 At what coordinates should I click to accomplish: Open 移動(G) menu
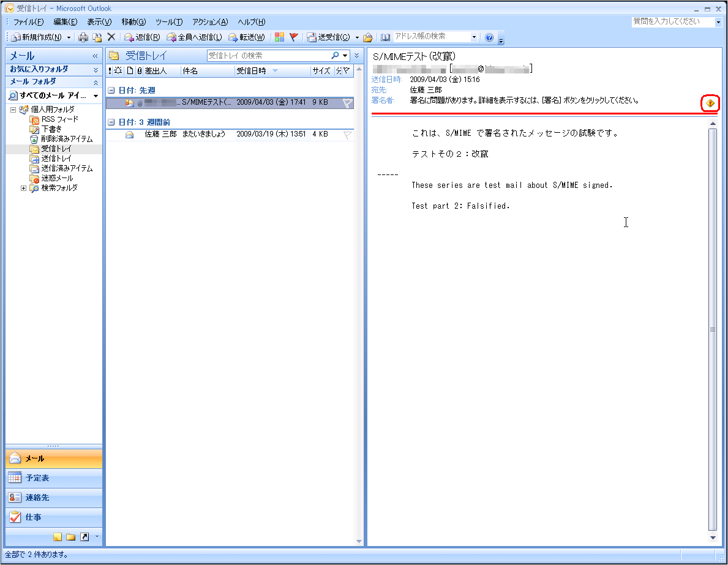coord(133,22)
